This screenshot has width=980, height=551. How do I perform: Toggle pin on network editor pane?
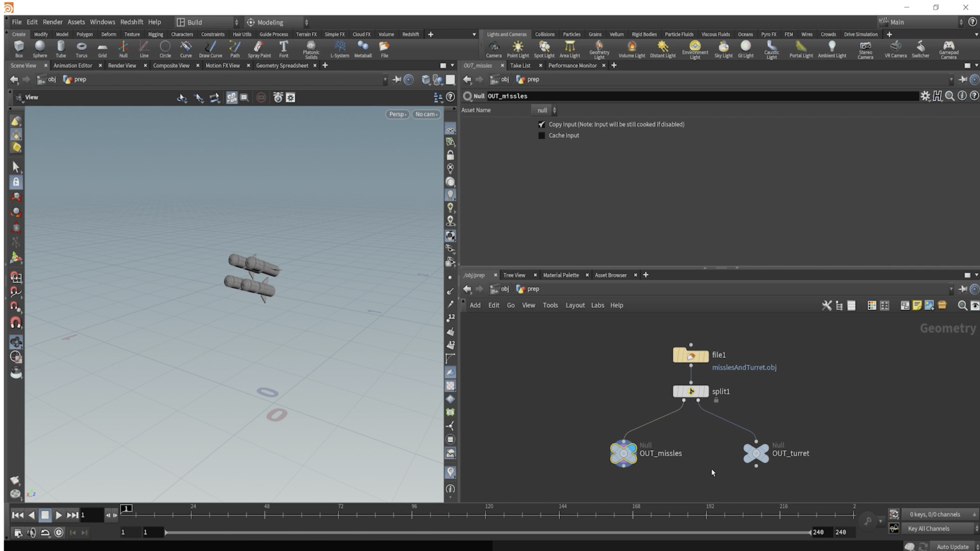(963, 289)
